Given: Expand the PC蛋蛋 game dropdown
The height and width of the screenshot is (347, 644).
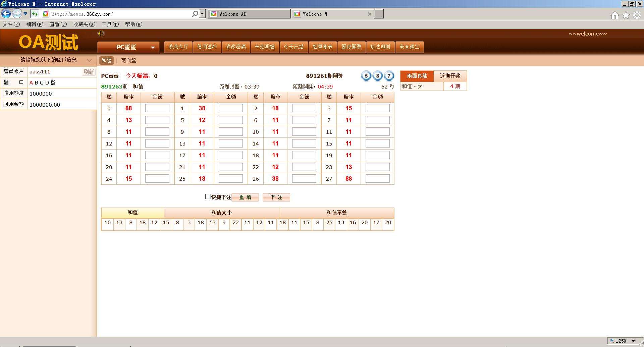Looking at the screenshot, I should point(128,47).
